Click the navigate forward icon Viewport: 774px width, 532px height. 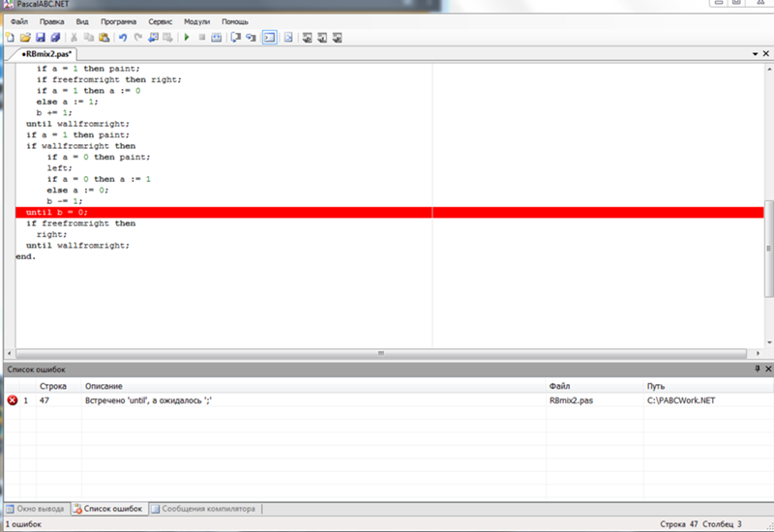pyautogui.click(x=168, y=38)
